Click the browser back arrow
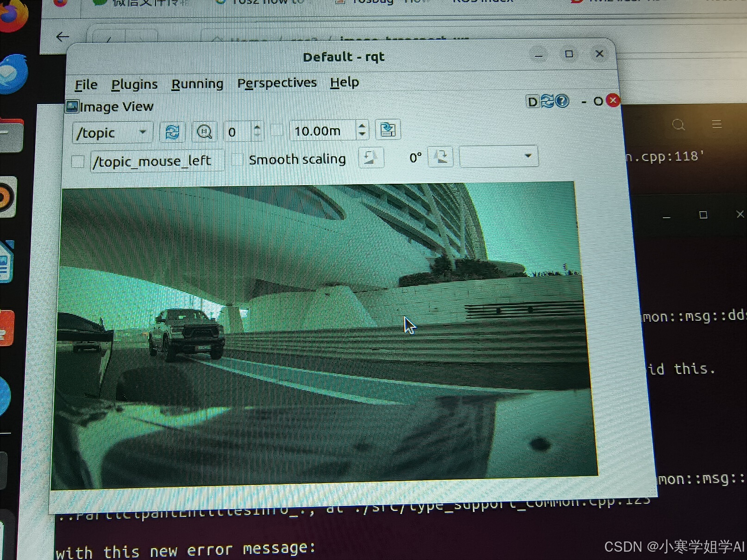This screenshot has height=560, width=747. pos(63,37)
